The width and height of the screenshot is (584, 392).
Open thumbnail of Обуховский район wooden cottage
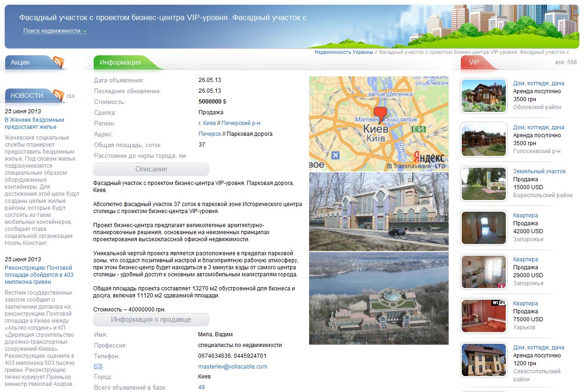point(484,96)
